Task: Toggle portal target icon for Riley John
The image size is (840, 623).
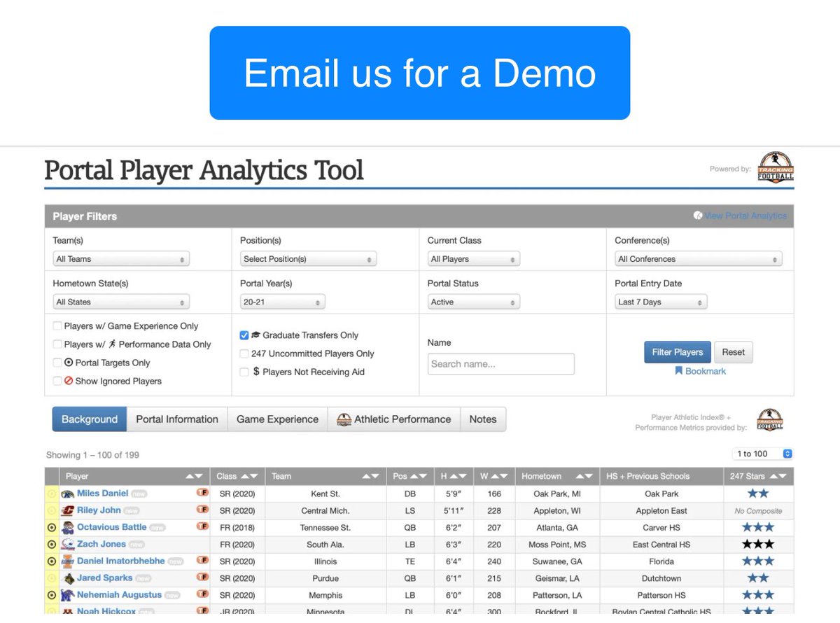Action: [51, 511]
